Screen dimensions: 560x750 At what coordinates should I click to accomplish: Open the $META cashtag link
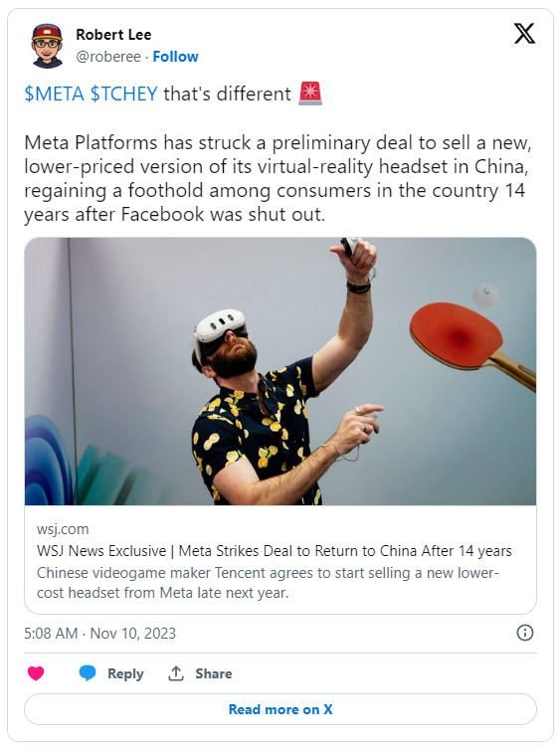[54, 94]
